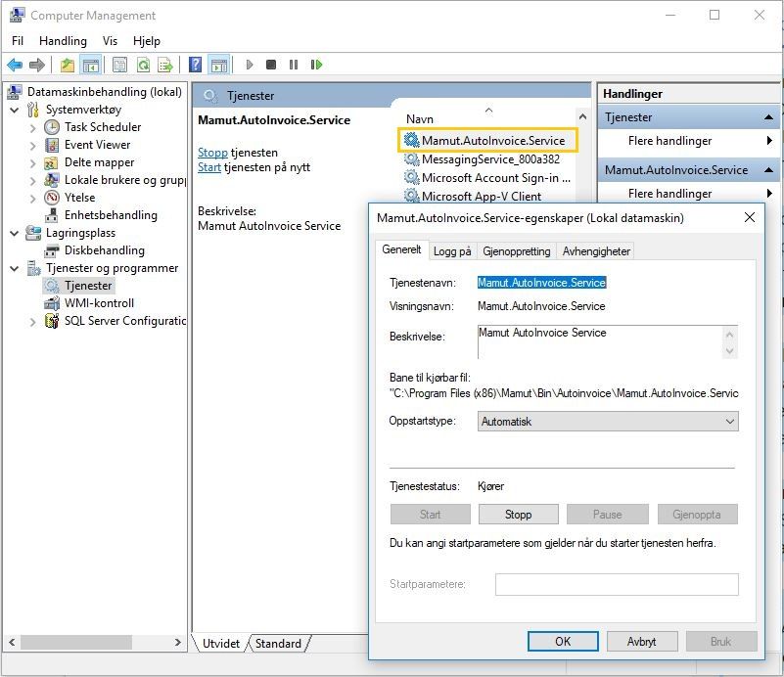Open the Hjelp menu
The image size is (784, 677).
147,41
